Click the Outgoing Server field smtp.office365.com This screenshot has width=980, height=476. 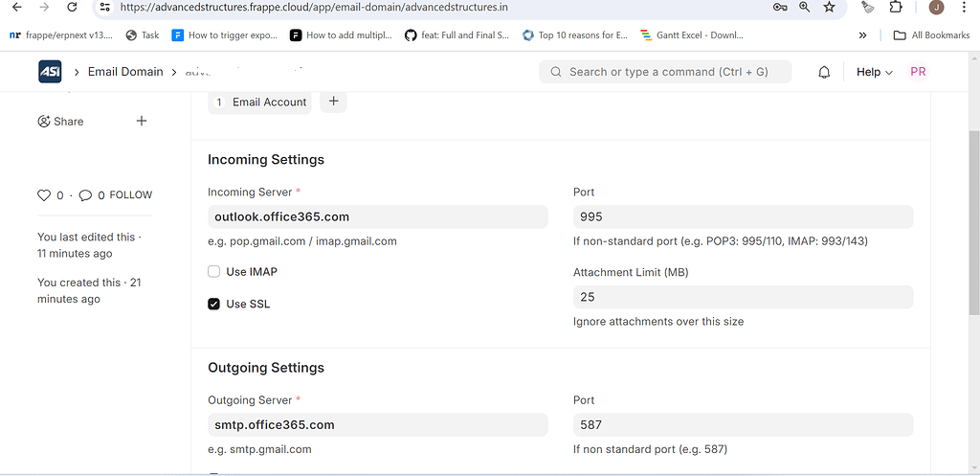point(377,425)
